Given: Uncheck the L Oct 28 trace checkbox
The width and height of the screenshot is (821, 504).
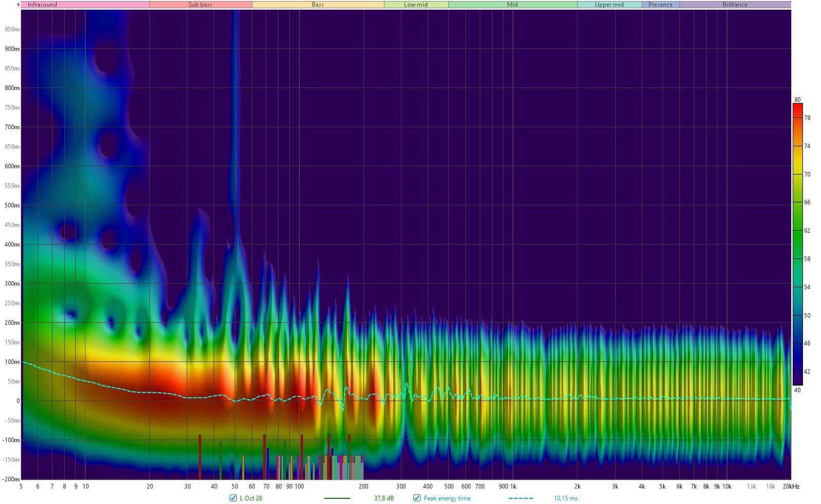Looking at the screenshot, I should (233, 498).
